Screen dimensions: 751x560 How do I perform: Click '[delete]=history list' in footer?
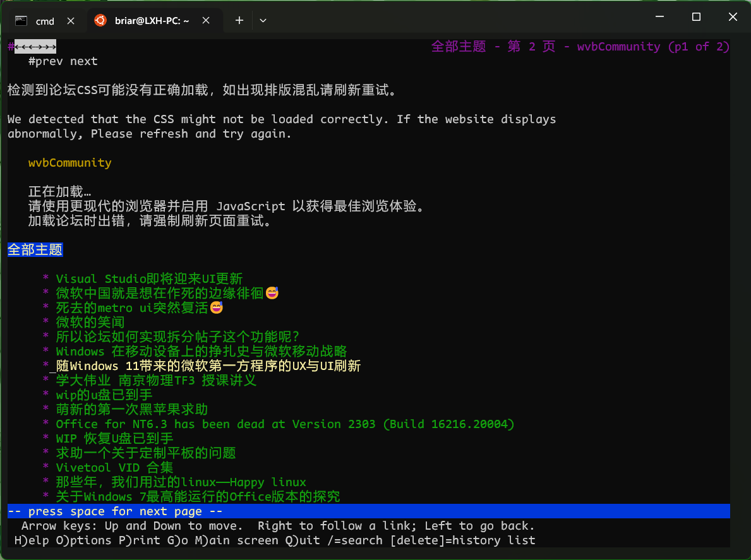(462, 540)
